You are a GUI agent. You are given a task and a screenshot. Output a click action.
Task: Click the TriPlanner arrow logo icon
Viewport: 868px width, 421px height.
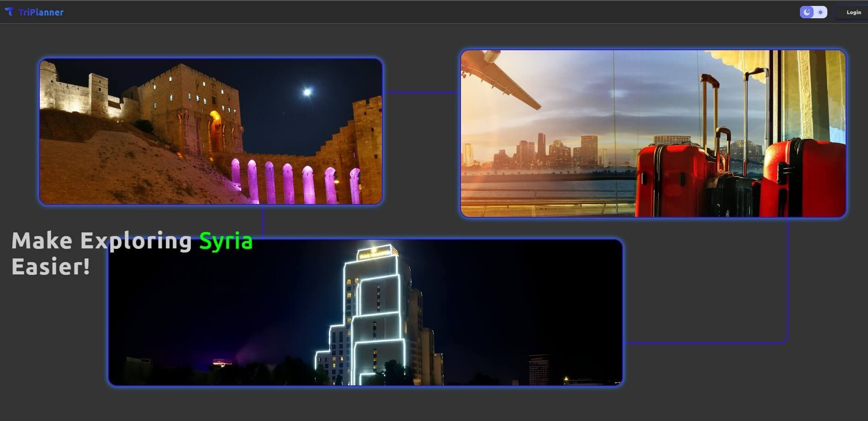(9, 12)
